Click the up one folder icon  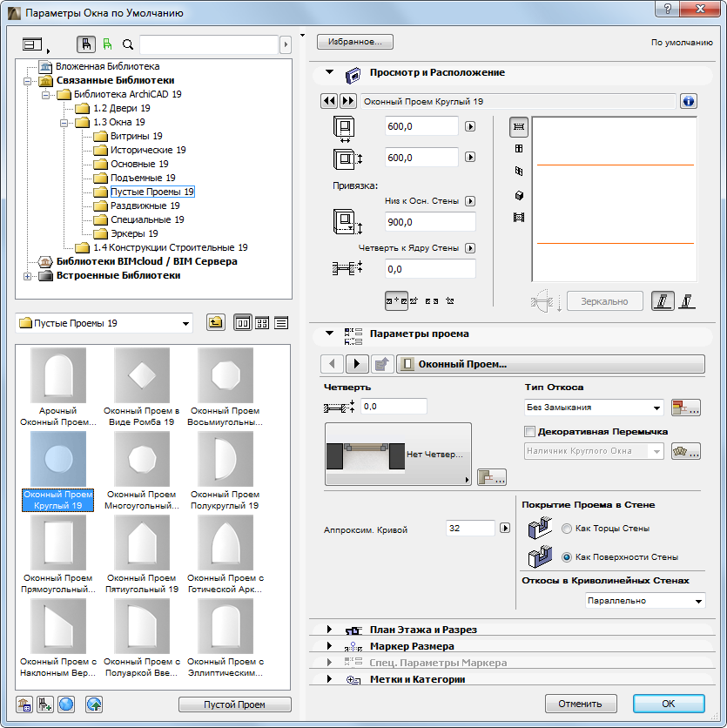pos(215,323)
